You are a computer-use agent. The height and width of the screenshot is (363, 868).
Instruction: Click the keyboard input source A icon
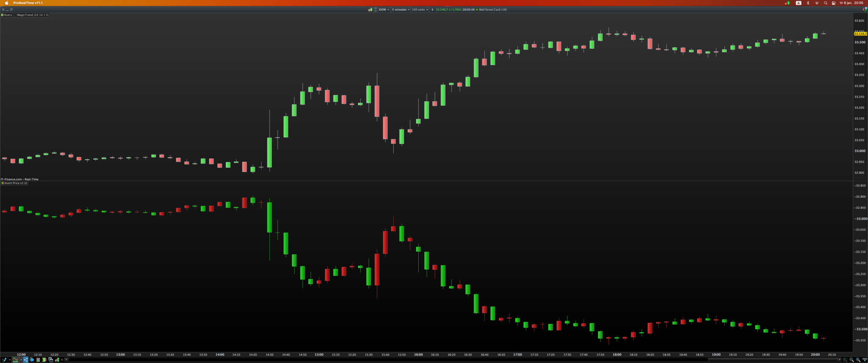coord(798,3)
